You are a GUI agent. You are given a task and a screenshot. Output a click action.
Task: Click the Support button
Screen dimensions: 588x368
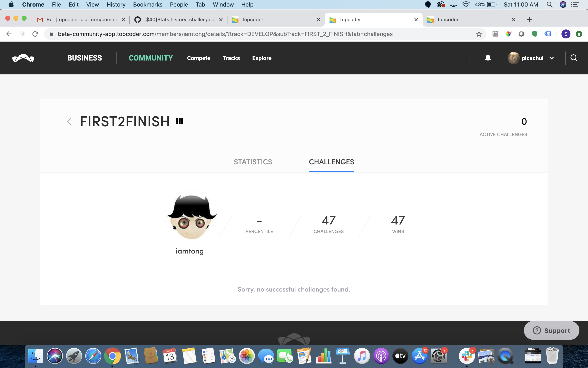551,331
